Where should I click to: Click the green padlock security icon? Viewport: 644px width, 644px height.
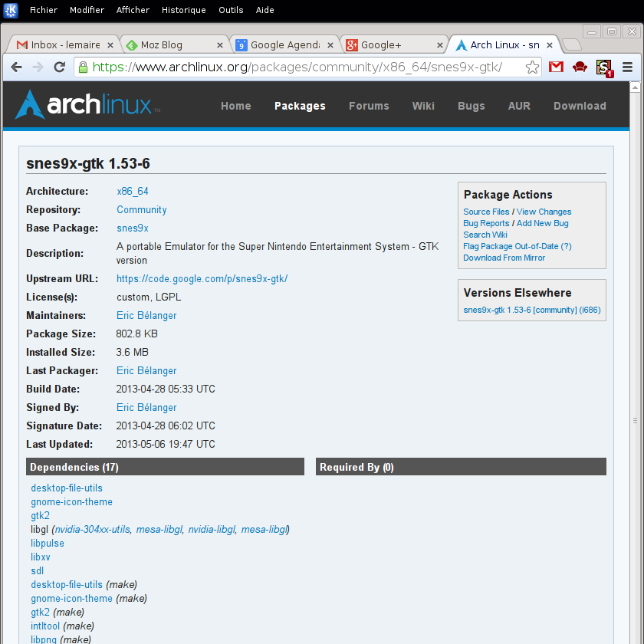tap(83, 67)
